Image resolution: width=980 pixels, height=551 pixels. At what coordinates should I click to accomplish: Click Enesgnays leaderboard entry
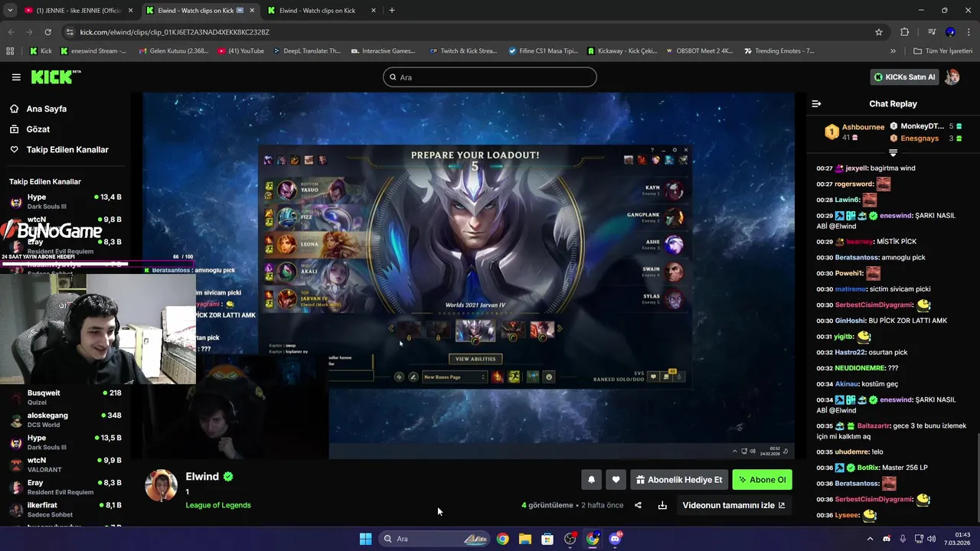[919, 139]
